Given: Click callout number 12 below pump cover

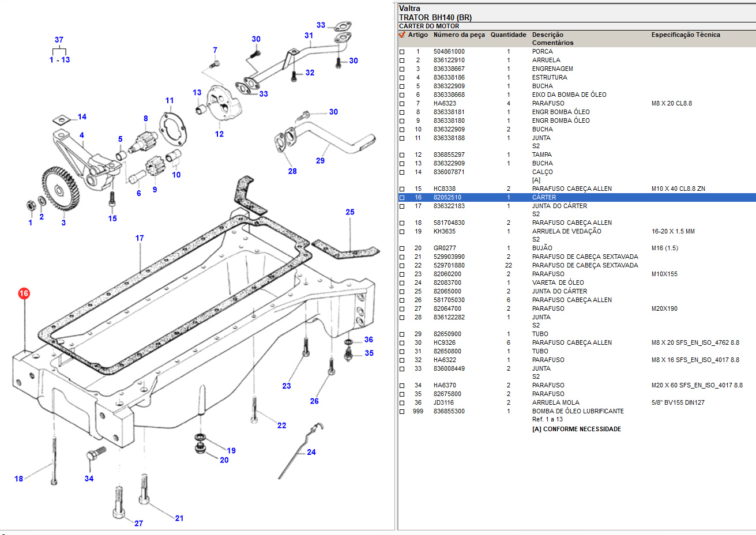Looking at the screenshot, I should coord(219,134).
